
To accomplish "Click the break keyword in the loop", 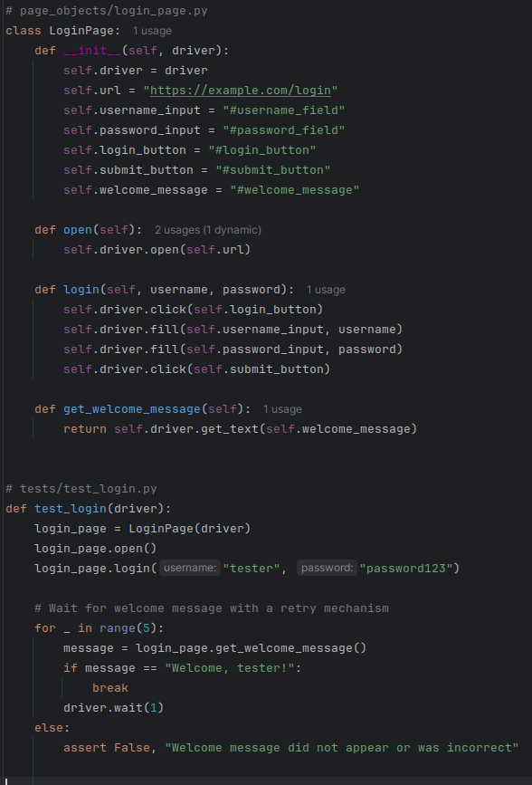I will pos(110,688).
